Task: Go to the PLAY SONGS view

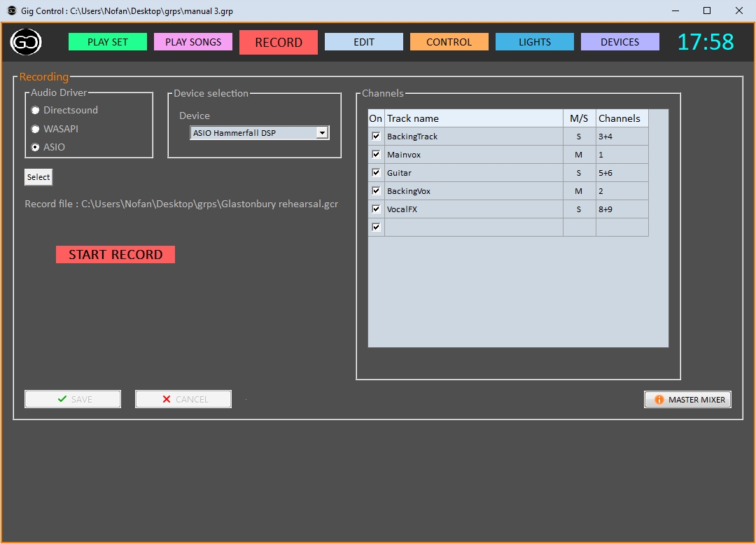Action: click(192, 41)
